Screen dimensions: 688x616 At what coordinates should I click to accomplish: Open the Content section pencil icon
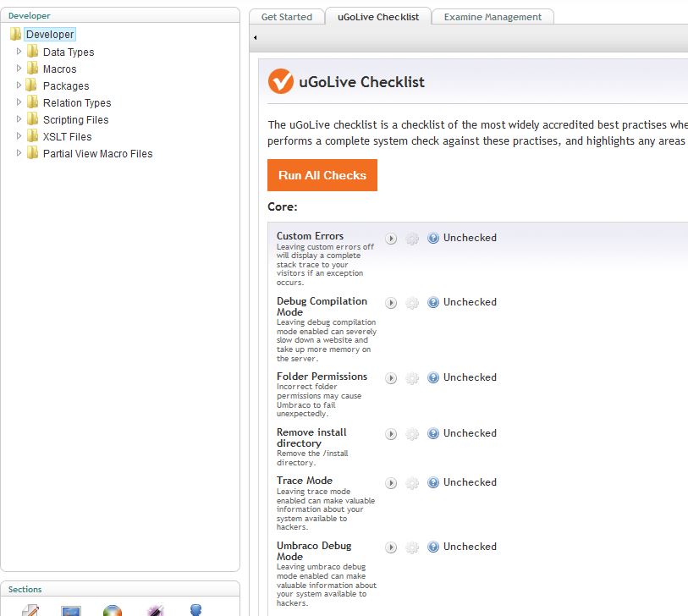click(30, 610)
